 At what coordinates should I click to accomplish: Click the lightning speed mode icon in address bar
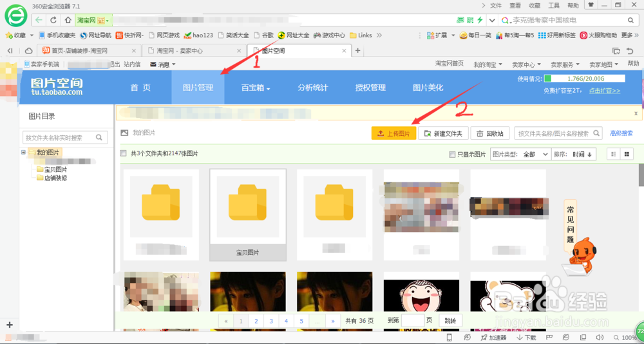click(x=480, y=20)
